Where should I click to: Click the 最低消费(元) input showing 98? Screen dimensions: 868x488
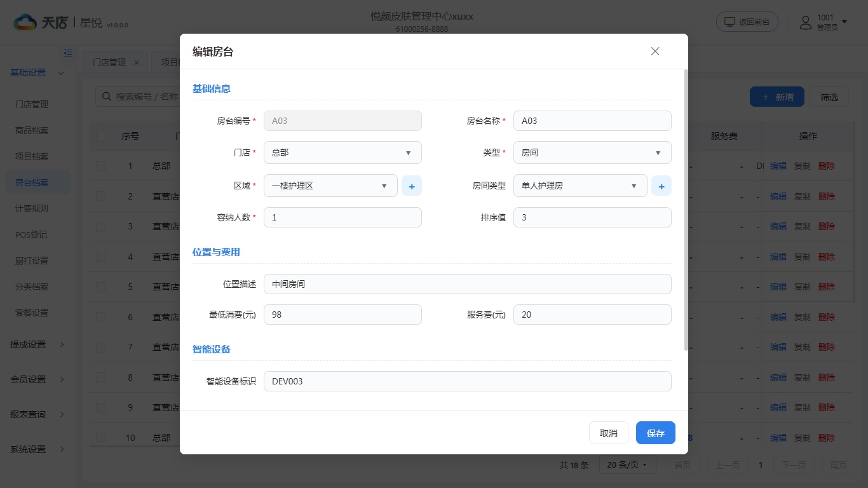[x=342, y=315]
